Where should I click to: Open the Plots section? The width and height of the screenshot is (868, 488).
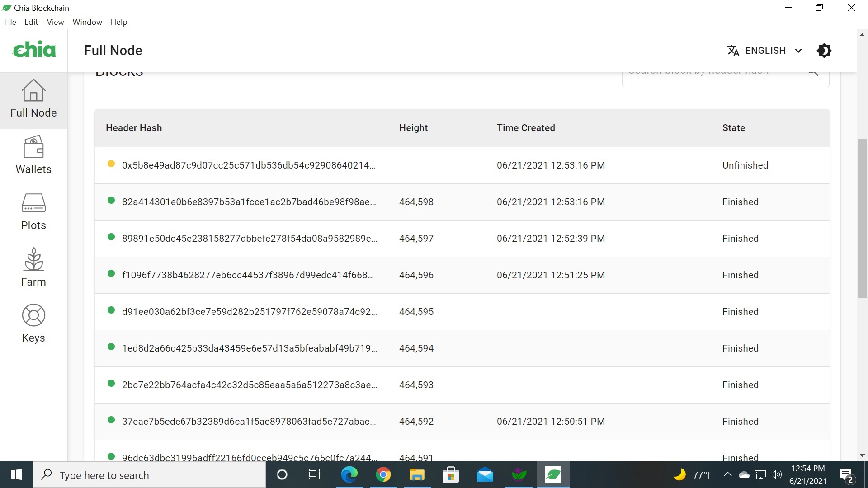click(33, 211)
